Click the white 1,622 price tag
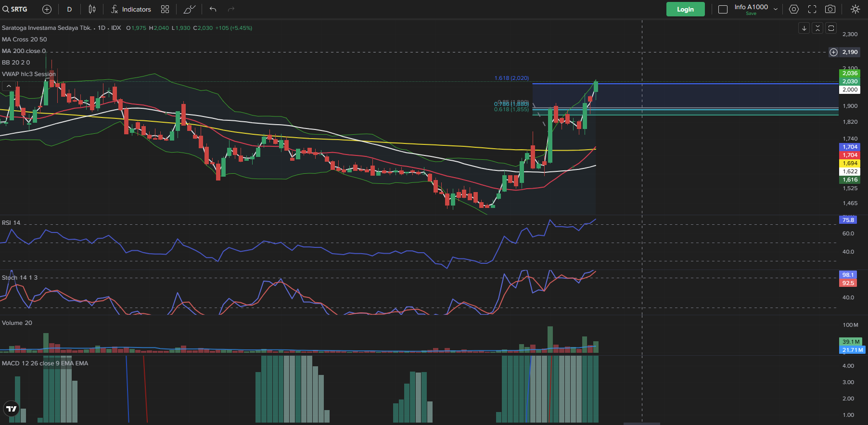 tap(850, 171)
